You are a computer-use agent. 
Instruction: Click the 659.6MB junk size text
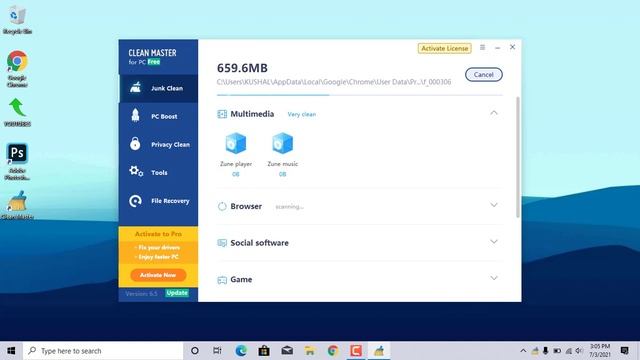point(242,68)
